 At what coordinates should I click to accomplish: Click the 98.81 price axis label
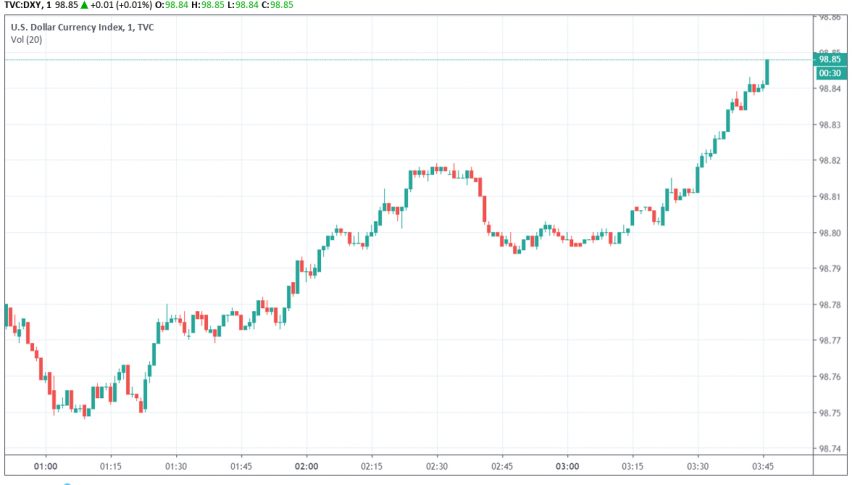pos(830,197)
